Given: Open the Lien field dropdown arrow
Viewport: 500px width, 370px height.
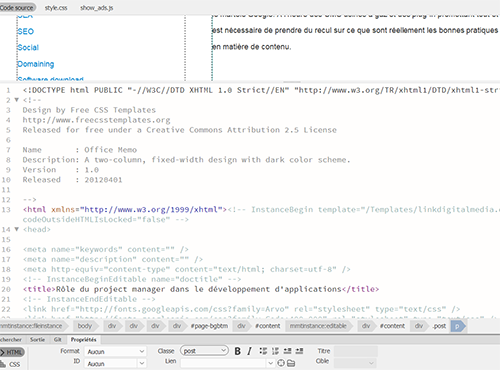Looking at the screenshot, I should coord(270,363).
